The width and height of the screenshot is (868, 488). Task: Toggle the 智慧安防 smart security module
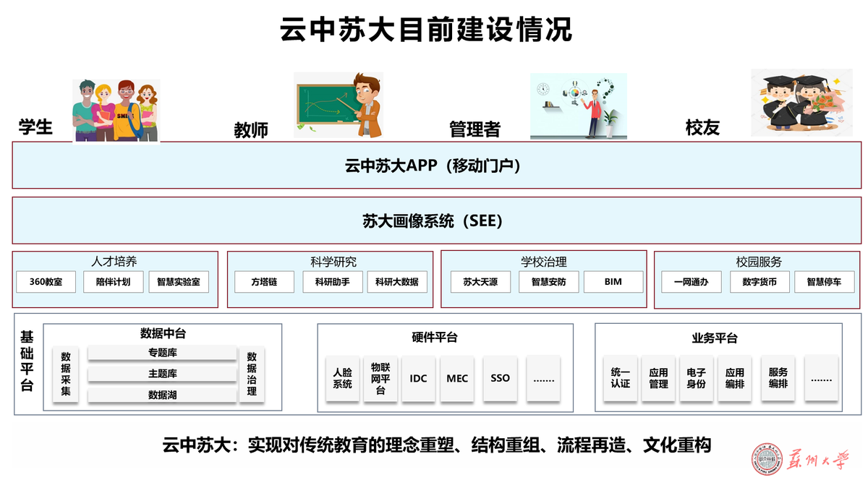548,282
